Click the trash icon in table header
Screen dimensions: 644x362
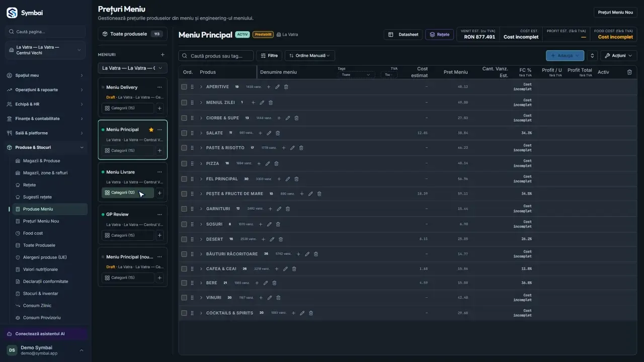point(629,72)
